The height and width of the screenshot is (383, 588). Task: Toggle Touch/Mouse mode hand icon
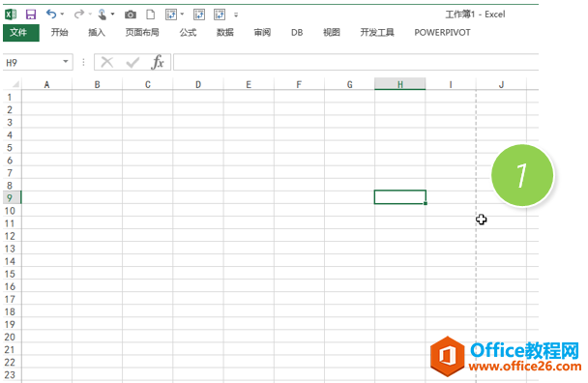[x=102, y=15]
